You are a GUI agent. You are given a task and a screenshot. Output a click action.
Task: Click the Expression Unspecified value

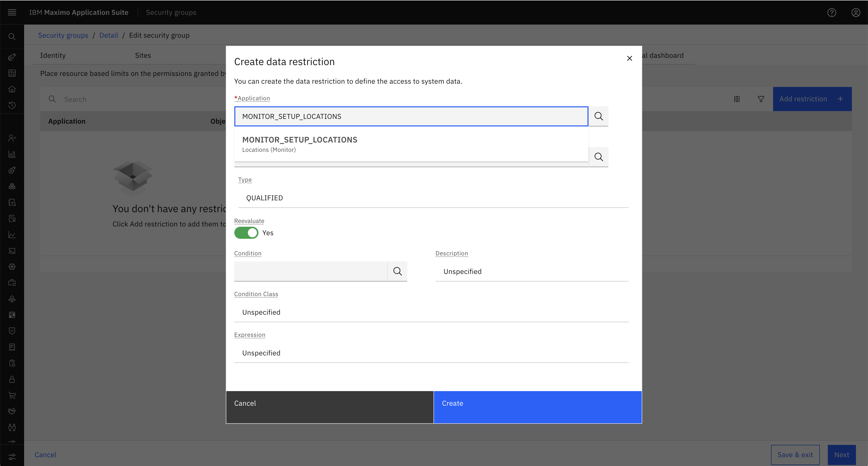point(261,353)
